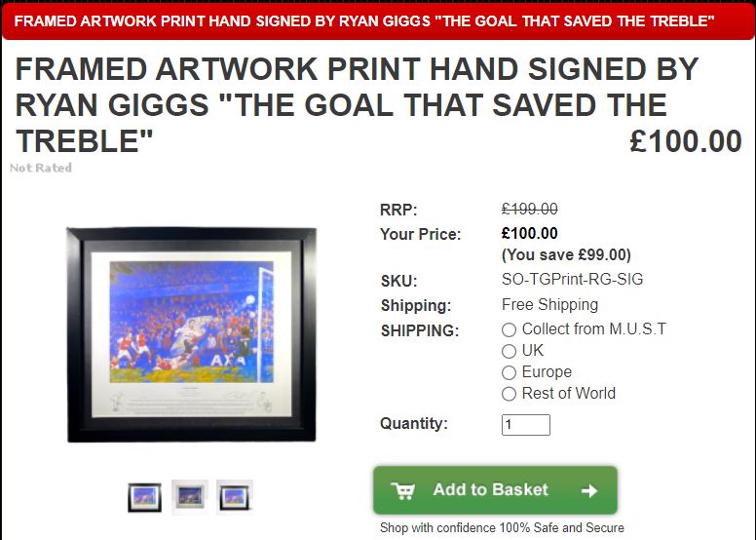View the second product thumbnail
Screen dimensions: 756x540
pyautogui.click(x=190, y=496)
